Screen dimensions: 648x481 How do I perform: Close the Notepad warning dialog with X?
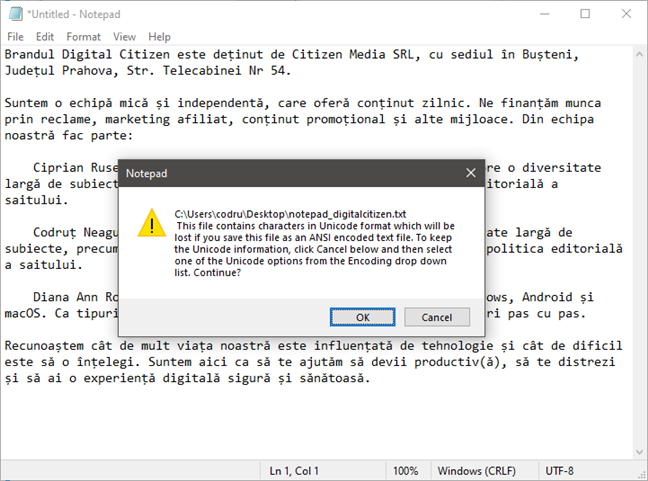tap(471, 173)
